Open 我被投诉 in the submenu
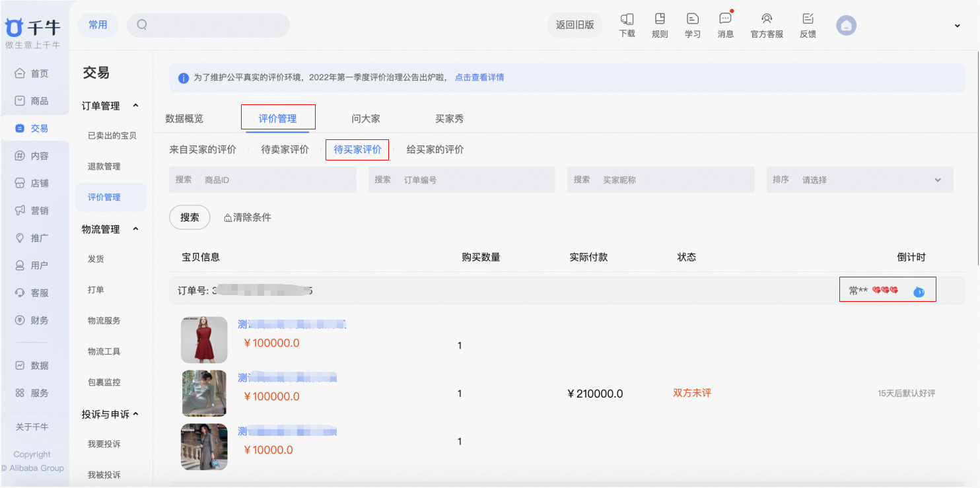The image size is (980, 488). point(104,475)
